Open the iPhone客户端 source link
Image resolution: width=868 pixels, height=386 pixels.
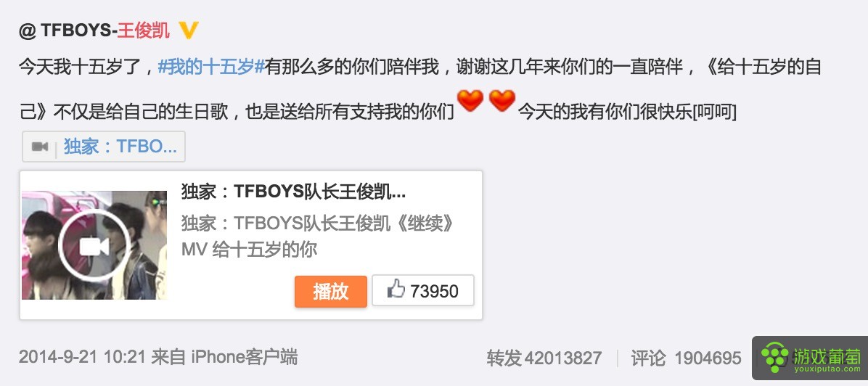(x=245, y=357)
